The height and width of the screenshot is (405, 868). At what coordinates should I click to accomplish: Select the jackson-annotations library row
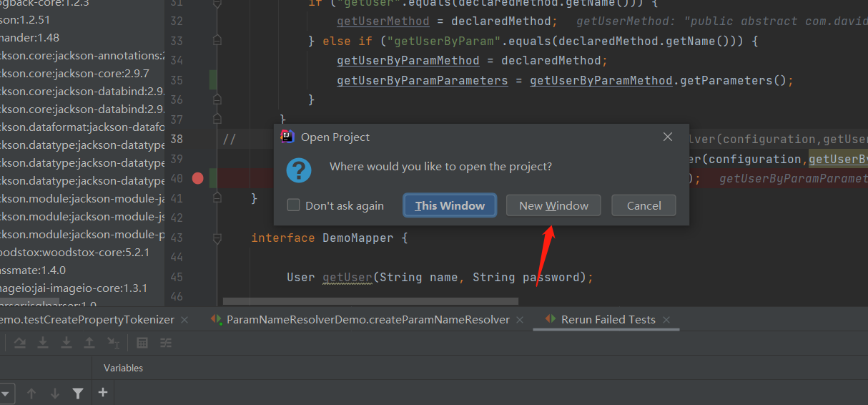82,55
